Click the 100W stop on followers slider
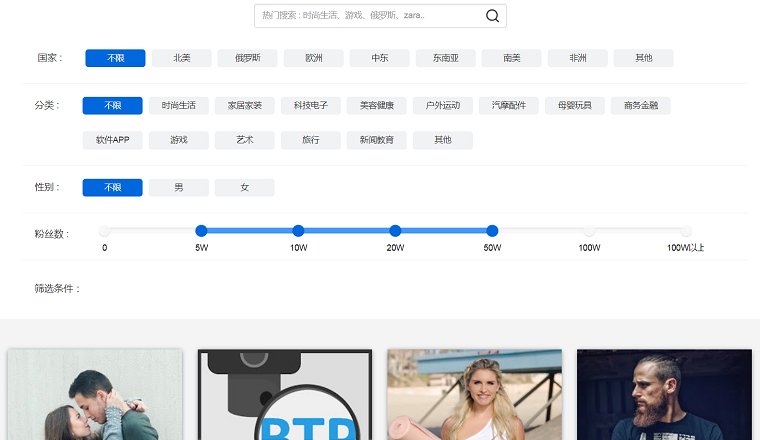Screen dimensions: 760x440 589,231
